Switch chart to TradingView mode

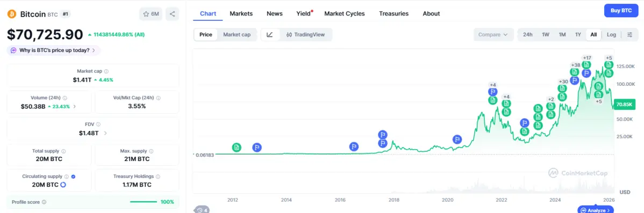pos(305,35)
